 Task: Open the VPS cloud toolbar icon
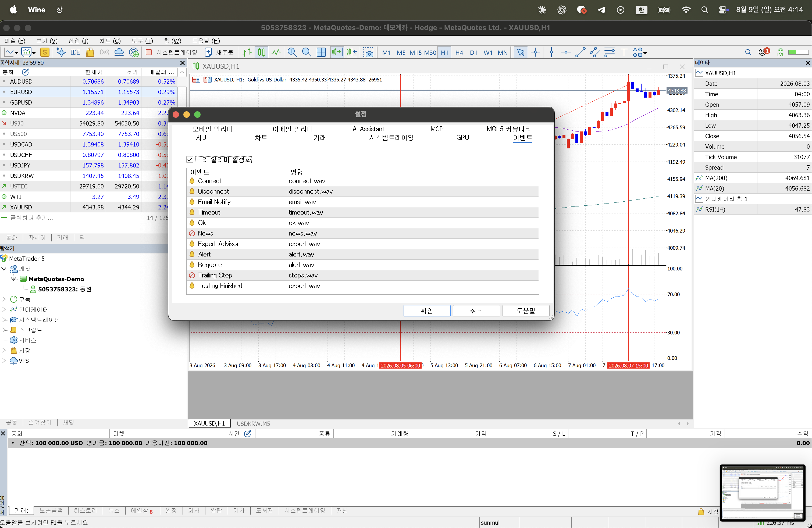(119, 52)
